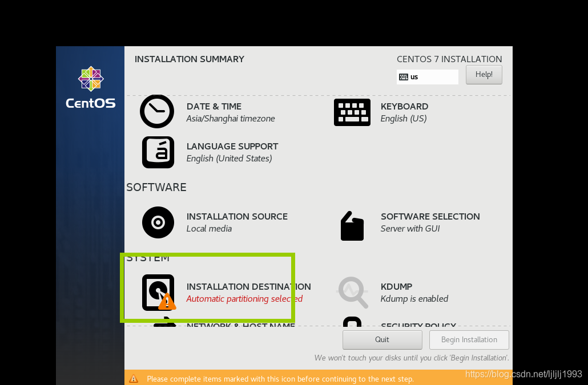The image size is (588, 385).
Task: Click the SOFTWARE section heading
Action: click(156, 187)
